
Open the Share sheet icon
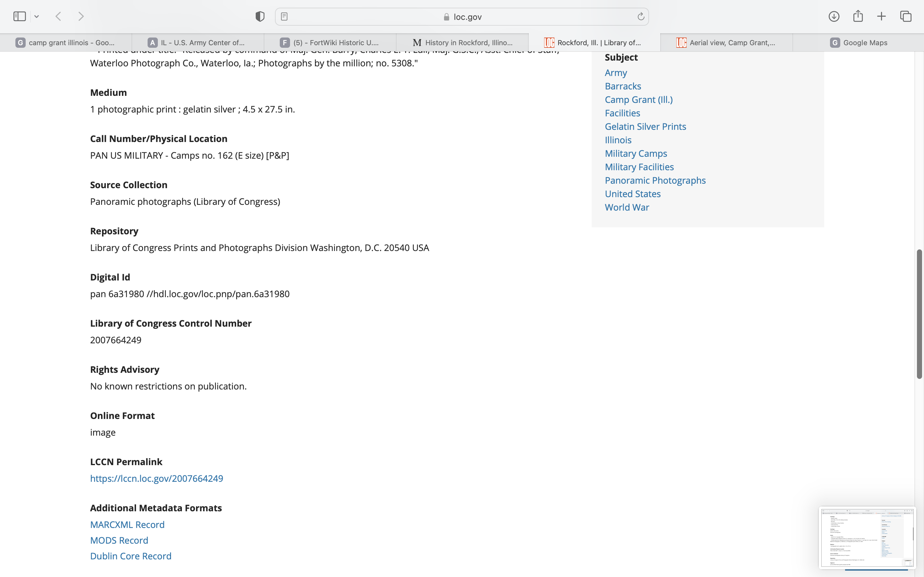click(858, 16)
